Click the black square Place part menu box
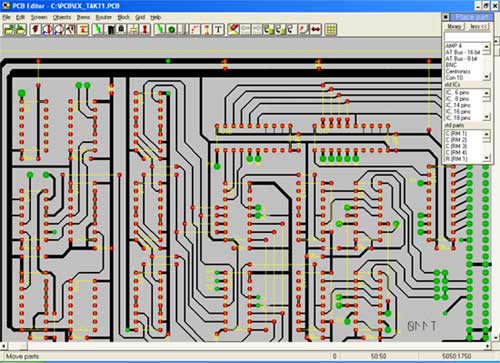This screenshot has height=363, width=500. coord(446,17)
